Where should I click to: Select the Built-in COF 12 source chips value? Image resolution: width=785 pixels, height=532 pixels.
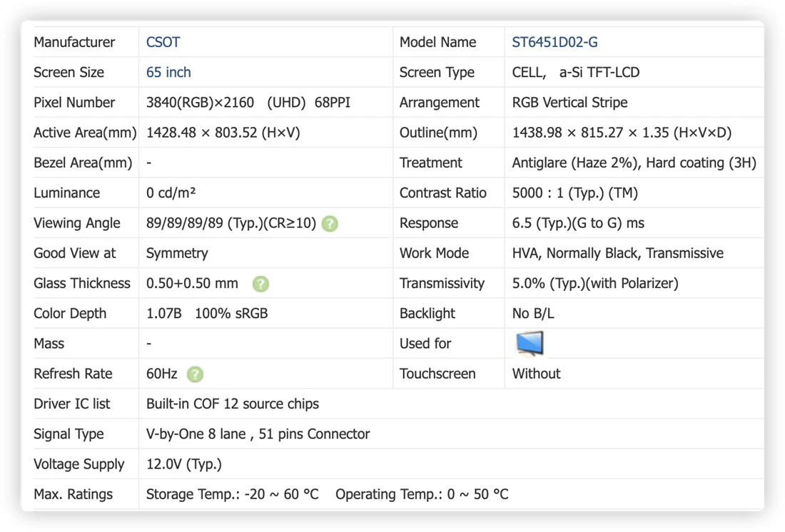[x=233, y=404]
